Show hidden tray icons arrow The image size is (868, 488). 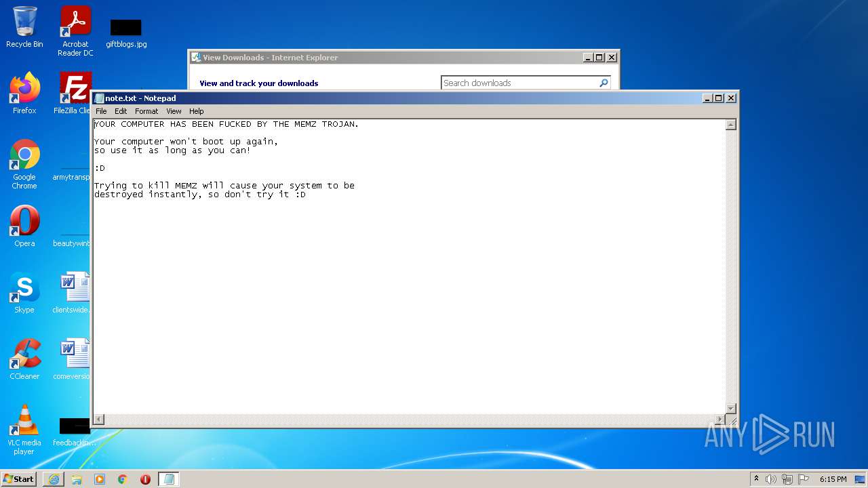coord(756,479)
